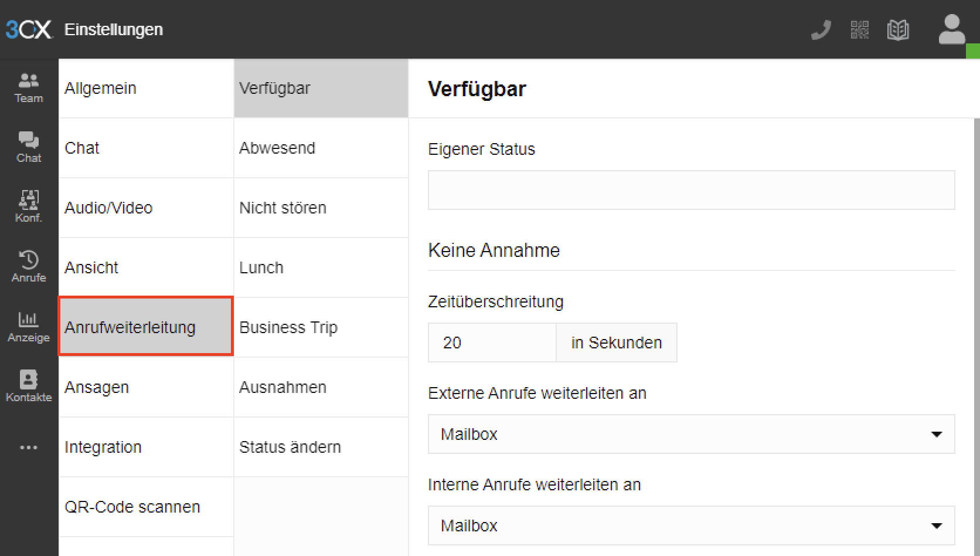
Task: Open the Anrufe call history icon
Action: click(29, 266)
